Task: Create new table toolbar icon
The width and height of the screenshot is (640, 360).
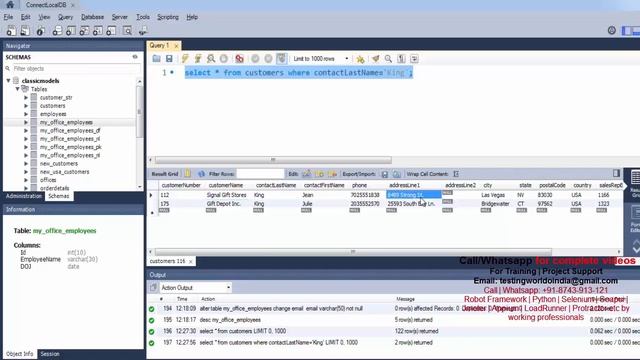Action: 71,31
